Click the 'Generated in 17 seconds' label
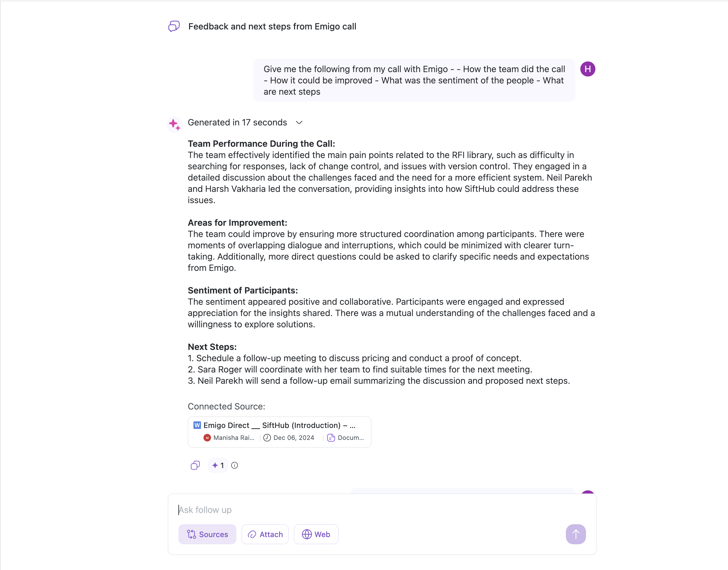This screenshot has height=570, width=728. [x=237, y=123]
